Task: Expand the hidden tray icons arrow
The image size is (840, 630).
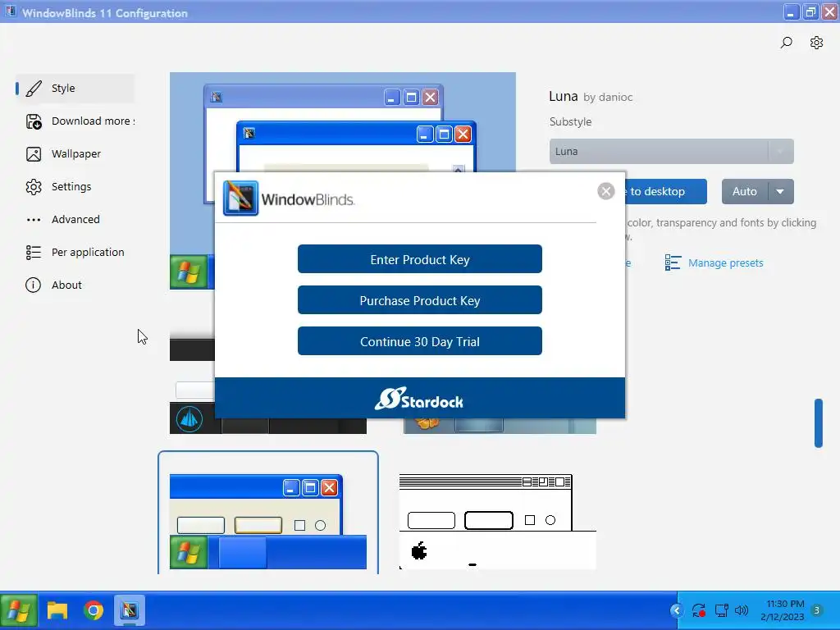Action: pyautogui.click(x=677, y=610)
